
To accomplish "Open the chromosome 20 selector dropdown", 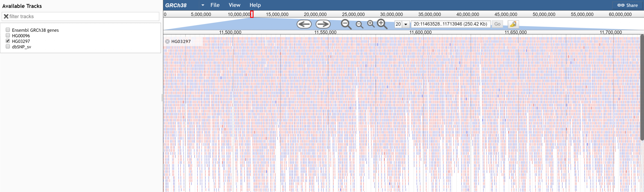I will click(406, 24).
